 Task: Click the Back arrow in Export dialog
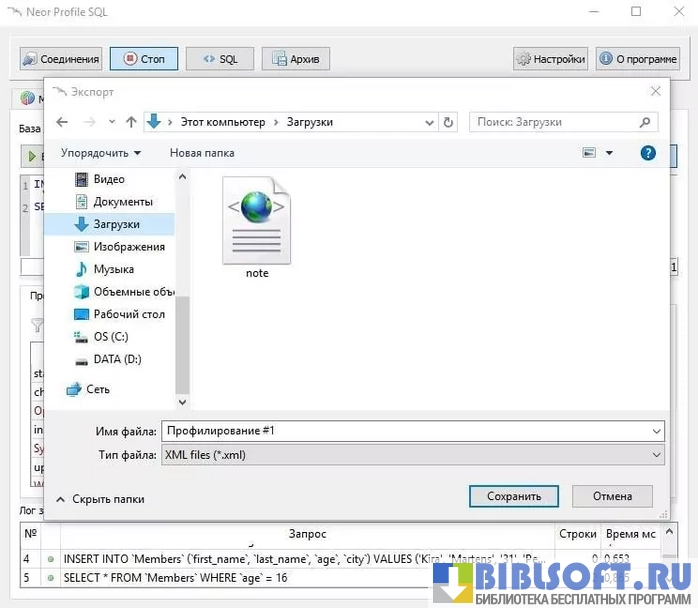point(62,122)
